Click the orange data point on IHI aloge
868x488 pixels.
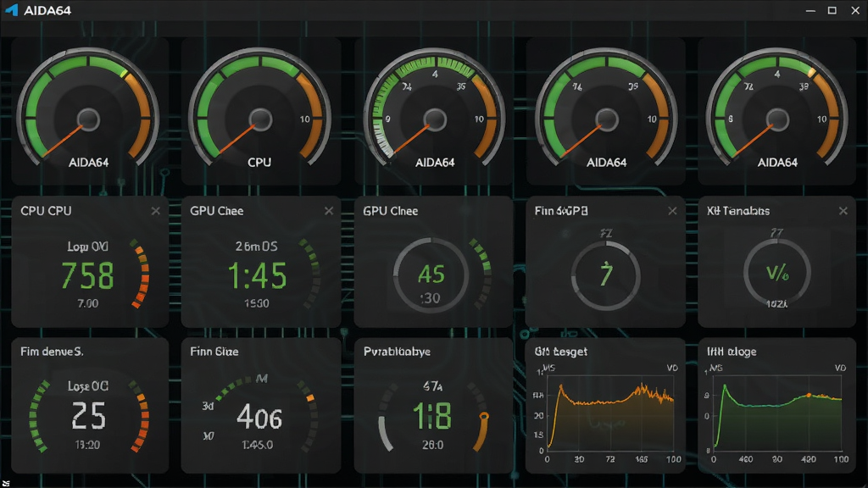(x=809, y=395)
